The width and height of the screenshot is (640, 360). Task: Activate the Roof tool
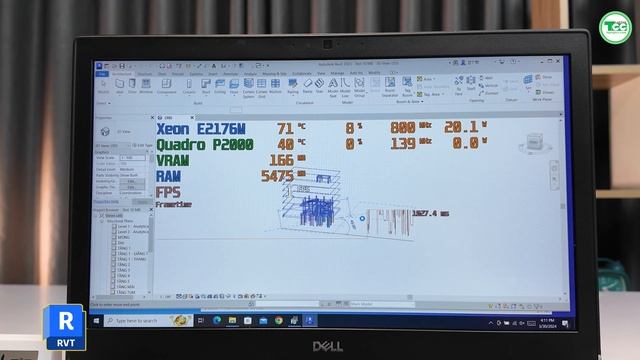point(206,87)
